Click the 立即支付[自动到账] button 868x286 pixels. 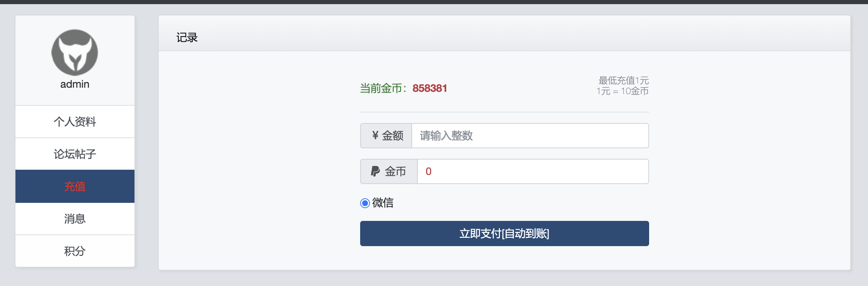click(504, 233)
